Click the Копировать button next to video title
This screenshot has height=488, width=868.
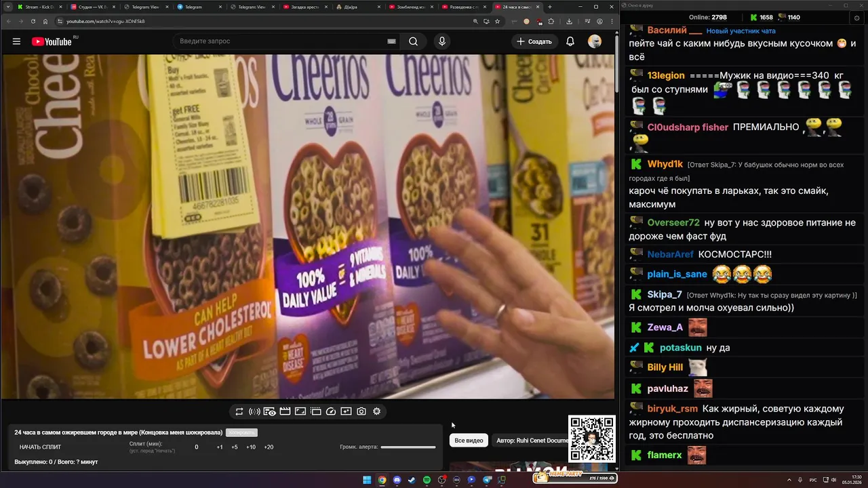pos(241,432)
